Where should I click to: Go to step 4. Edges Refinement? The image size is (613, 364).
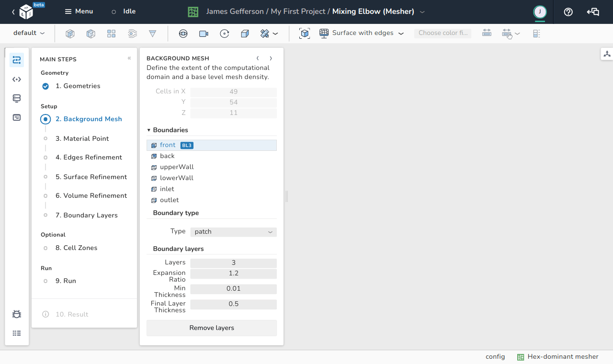coord(89,157)
